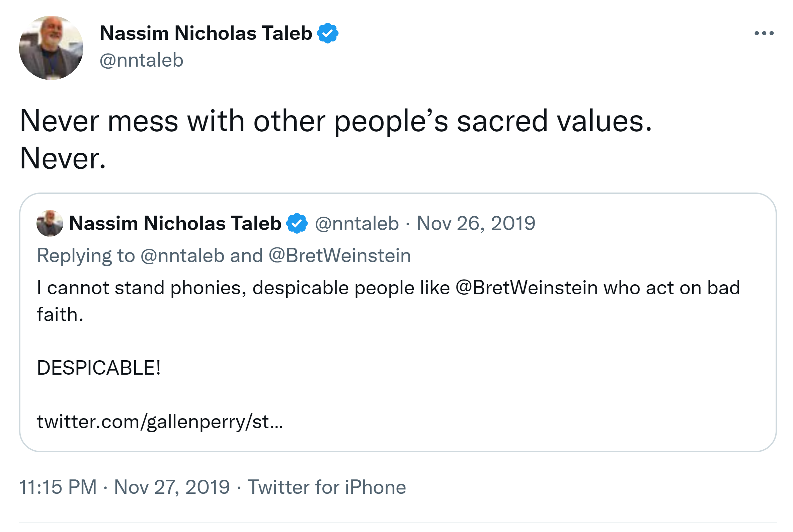Click the Nov 27, 2019 date at bottom
Screen dimensions: 793x532
172,487
